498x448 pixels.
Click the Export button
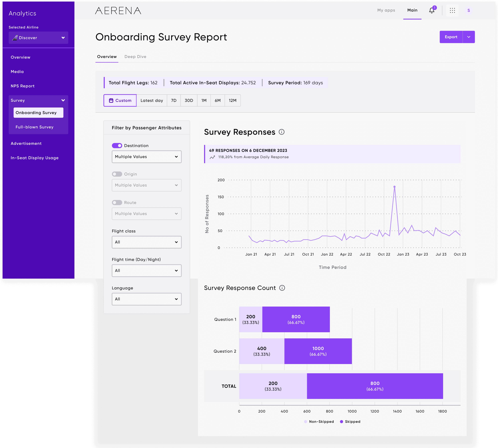coord(451,37)
